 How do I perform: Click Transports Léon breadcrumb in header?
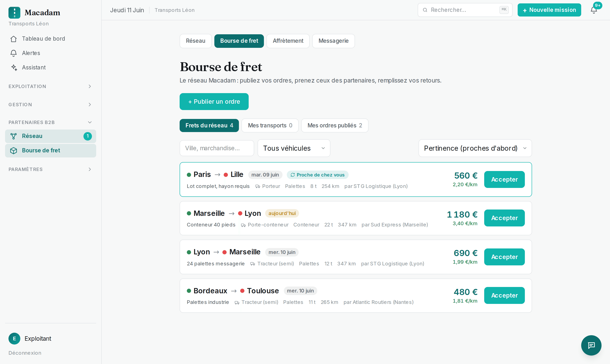coord(175,10)
